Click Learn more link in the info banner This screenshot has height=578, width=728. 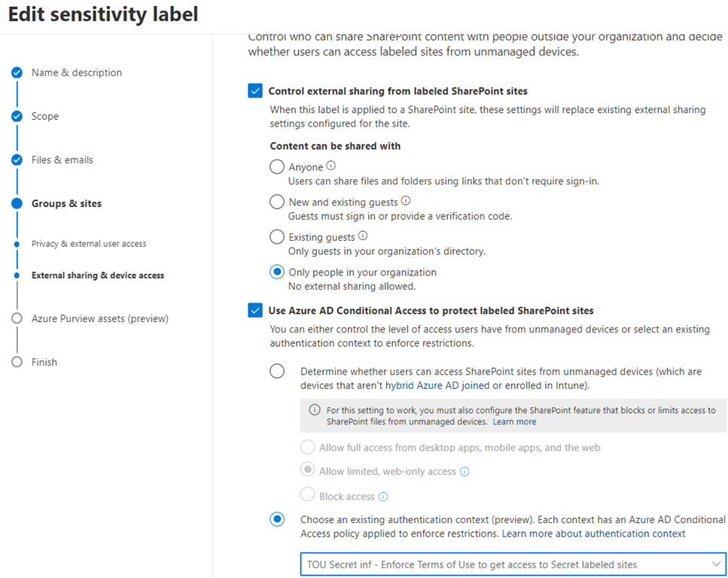[514, 422]
